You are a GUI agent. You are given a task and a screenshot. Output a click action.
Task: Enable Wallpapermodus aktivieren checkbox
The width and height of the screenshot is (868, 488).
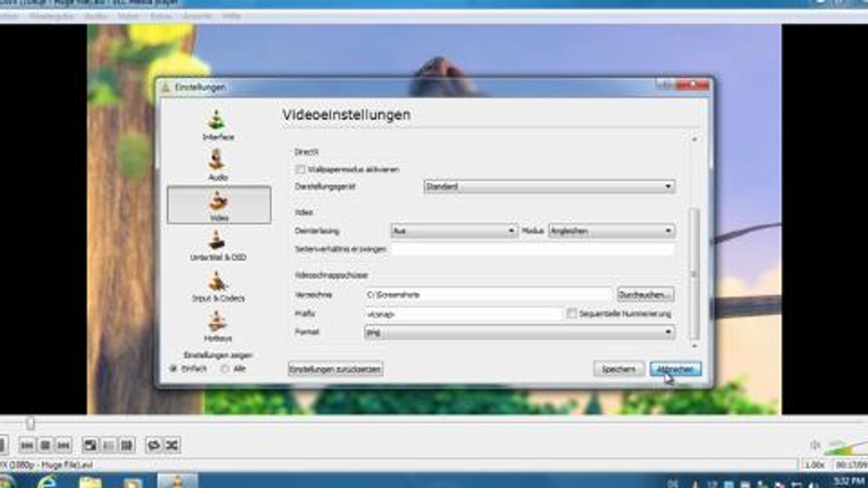[x=300, y=169]
